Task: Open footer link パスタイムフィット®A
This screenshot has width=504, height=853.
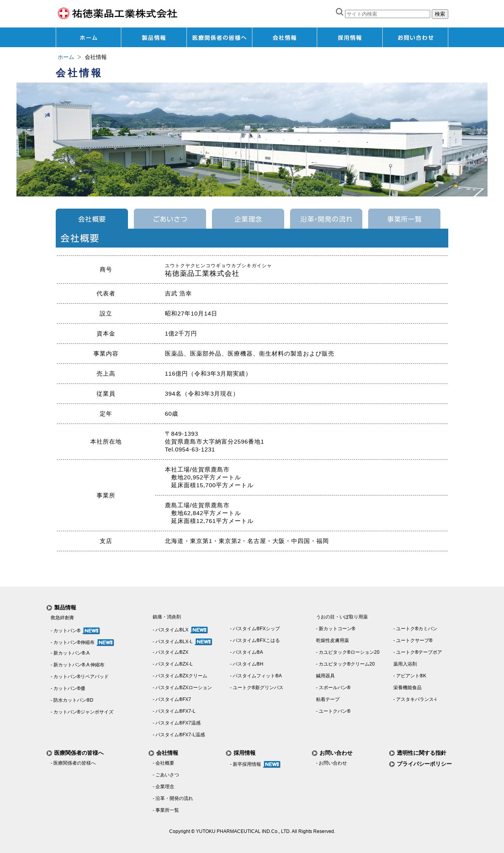Action: [x=256, y=676]
